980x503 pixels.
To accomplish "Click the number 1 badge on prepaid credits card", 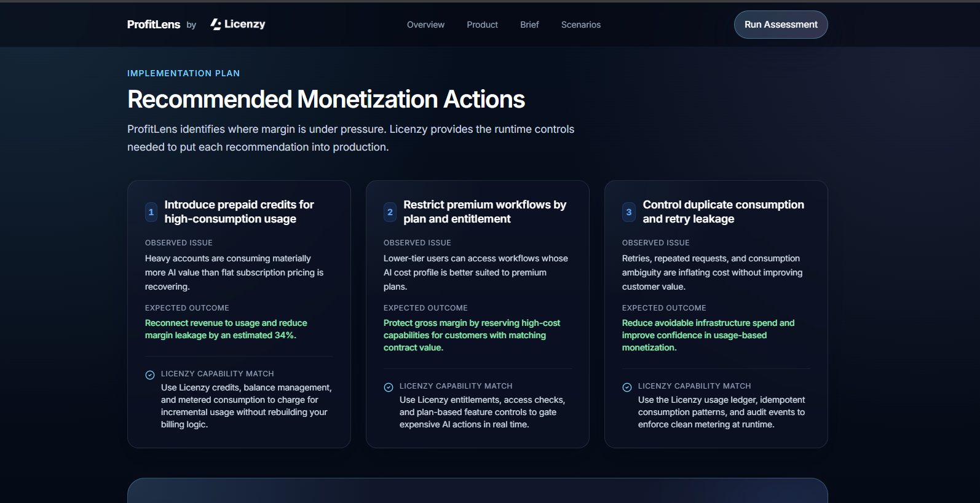I will point(151,212).
